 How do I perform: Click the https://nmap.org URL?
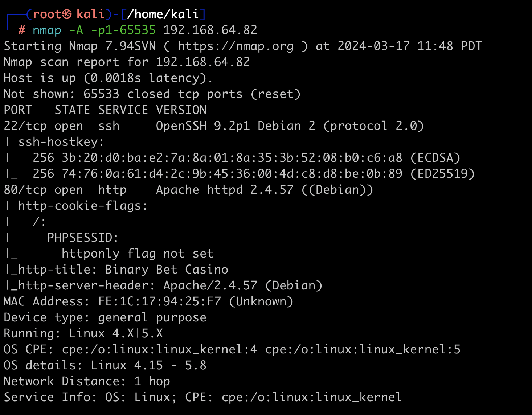click(236, 46)
